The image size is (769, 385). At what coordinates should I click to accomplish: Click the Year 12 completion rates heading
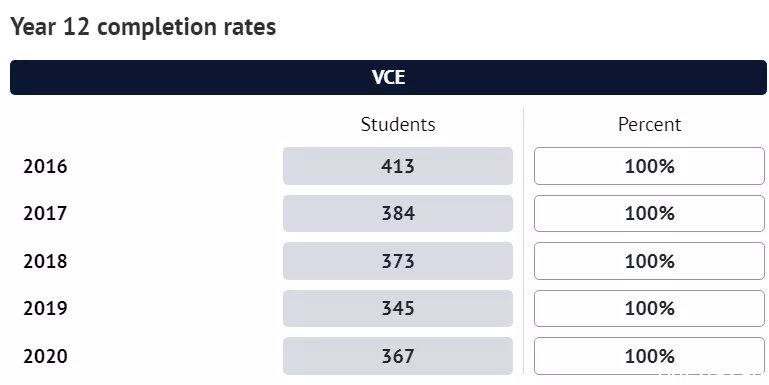[143, 26]
